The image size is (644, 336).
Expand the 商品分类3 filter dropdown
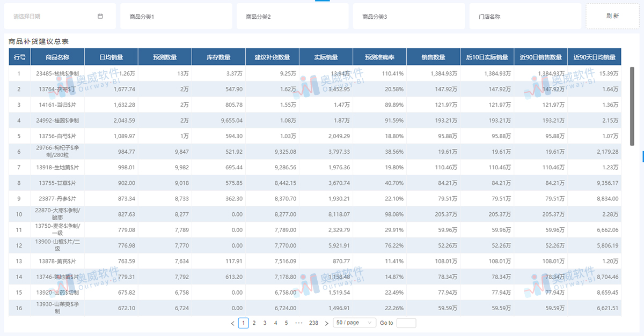pos(409,17)
